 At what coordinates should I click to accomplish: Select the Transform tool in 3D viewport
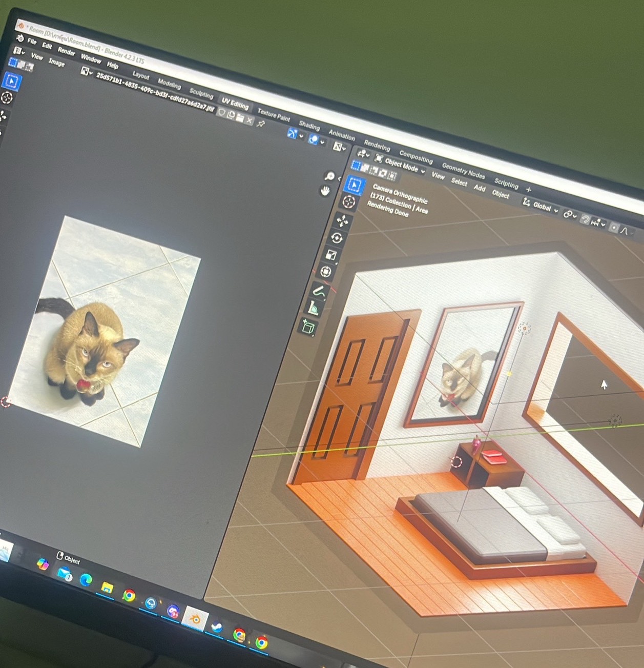(x=326, y=272)
